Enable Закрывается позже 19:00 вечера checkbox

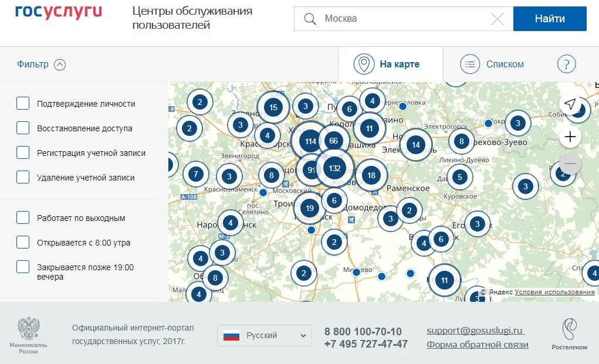click(23, 267)
